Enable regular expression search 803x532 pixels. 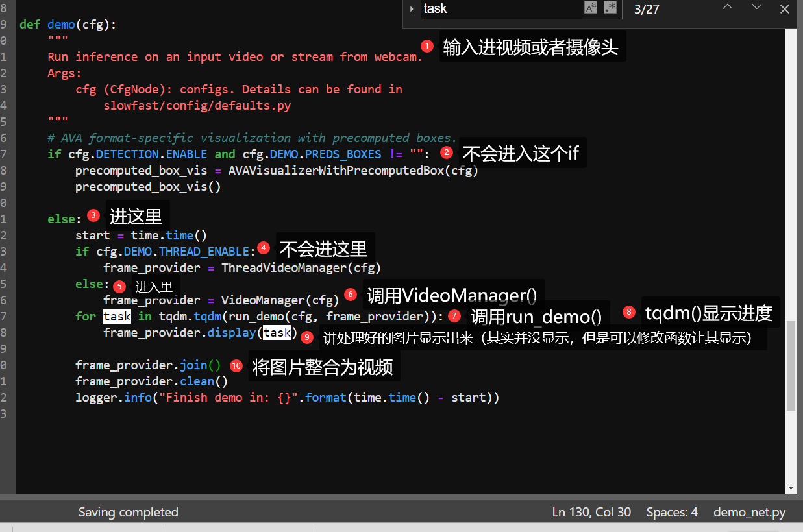[609, 8]
